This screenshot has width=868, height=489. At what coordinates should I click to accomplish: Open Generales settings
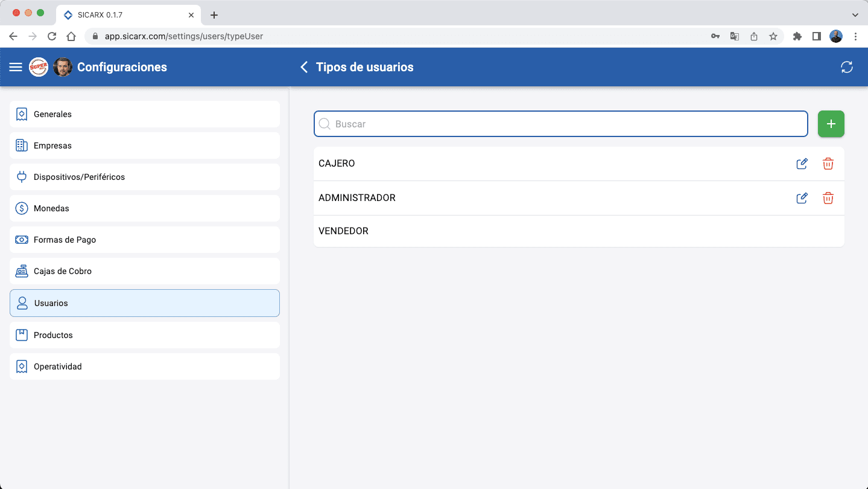[x=145, y=114]
